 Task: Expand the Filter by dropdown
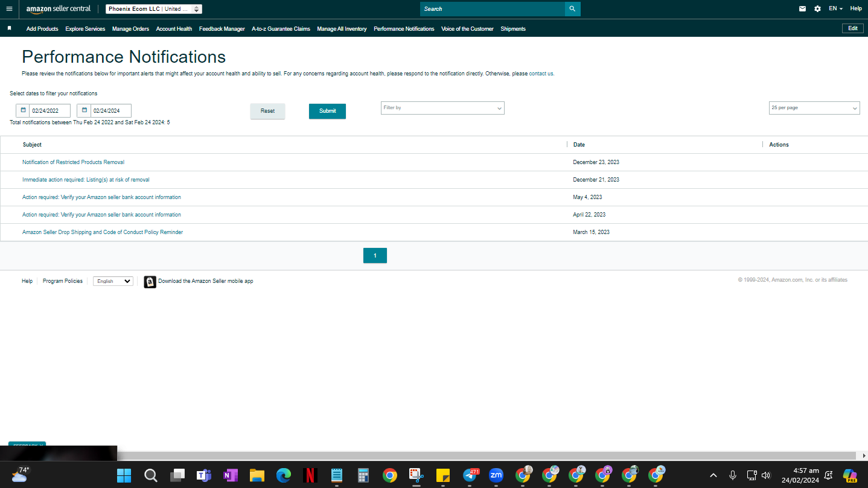click(x=442, y=108)
